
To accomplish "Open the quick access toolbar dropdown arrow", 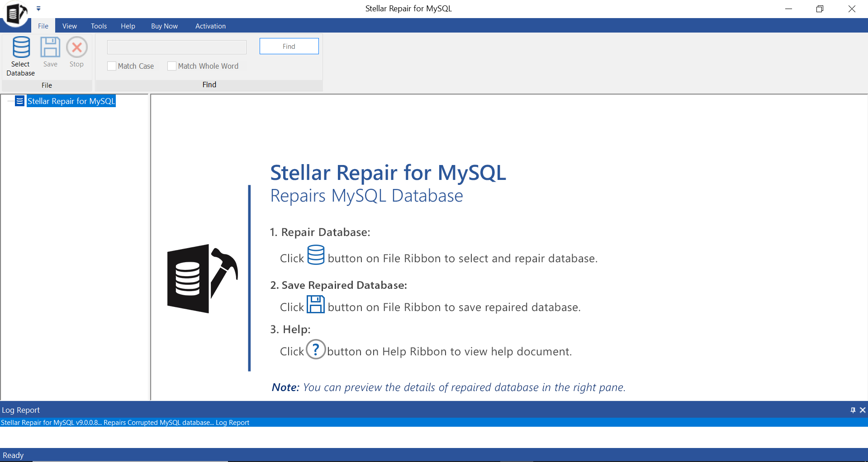I will pyautogui.click(x=38, y=8).
